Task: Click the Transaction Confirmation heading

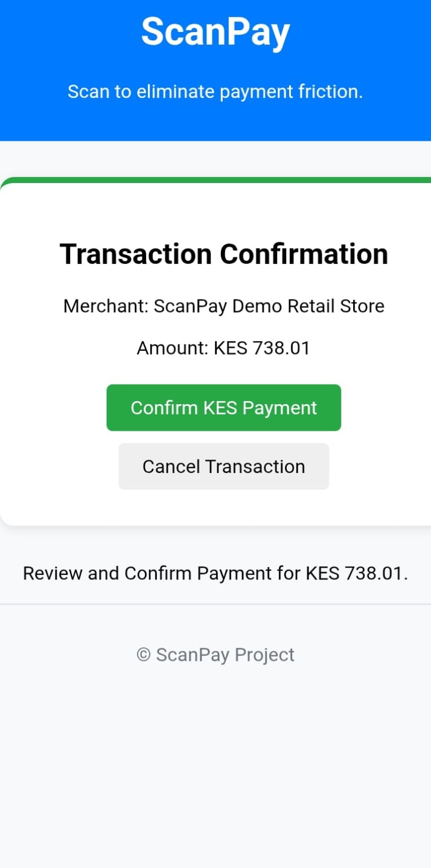Action: pyautogui.click(x=223, y=254)
